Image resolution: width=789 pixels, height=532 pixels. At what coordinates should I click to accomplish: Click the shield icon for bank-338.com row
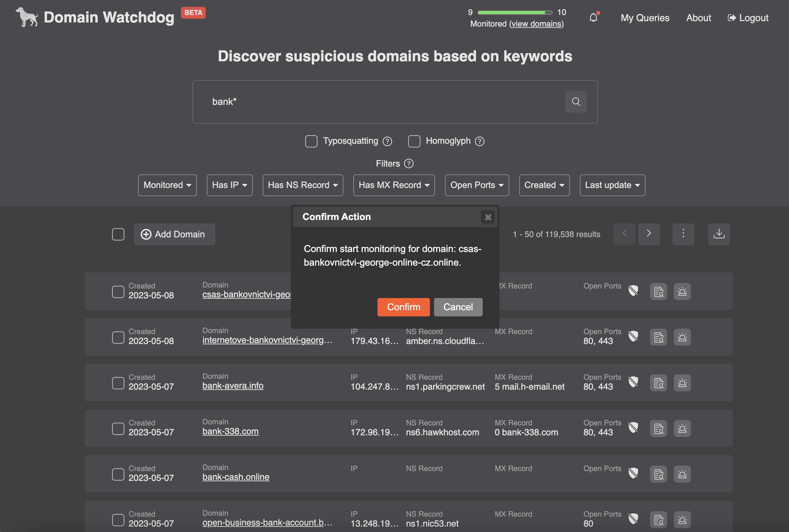pos(633,428)
